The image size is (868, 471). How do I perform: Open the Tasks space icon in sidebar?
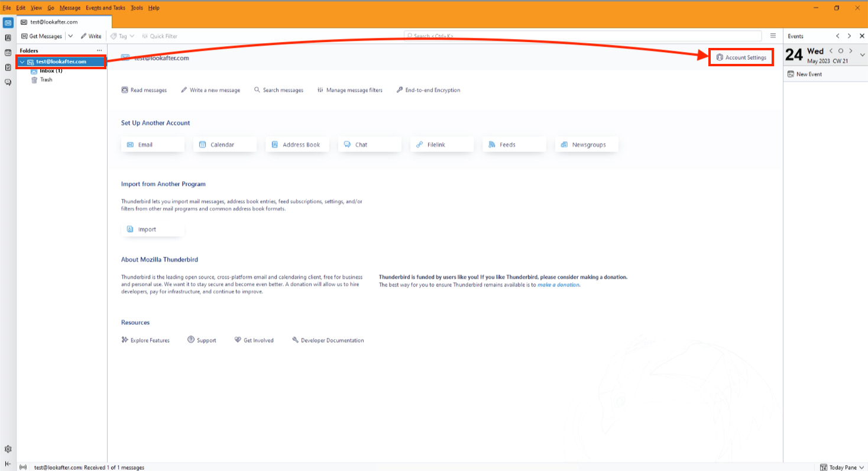click(8, 67)
